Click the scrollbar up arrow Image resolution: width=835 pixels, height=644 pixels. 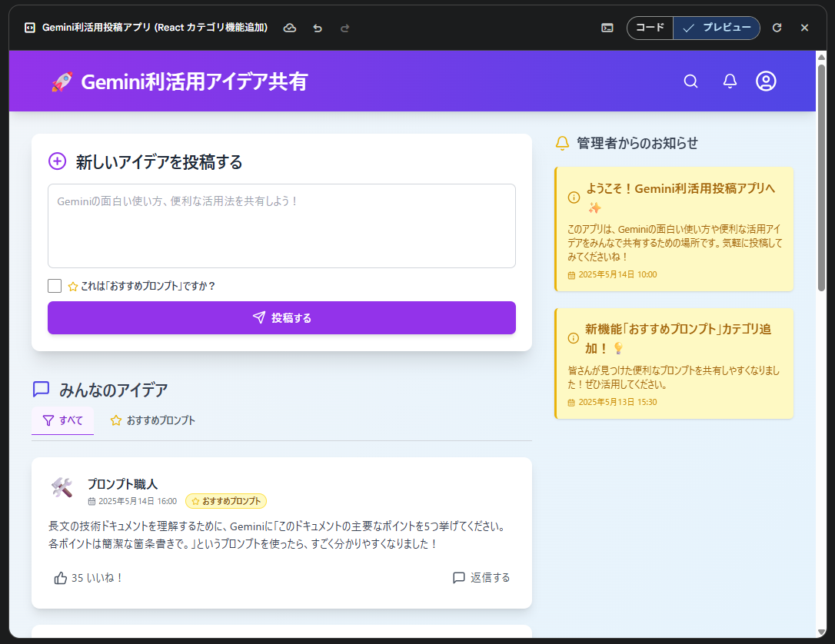(x=821, y=57)
